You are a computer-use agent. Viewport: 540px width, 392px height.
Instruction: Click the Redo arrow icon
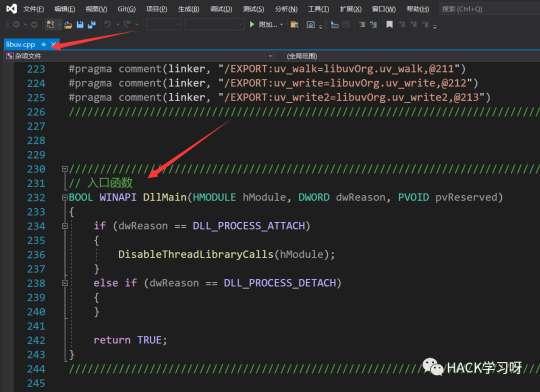(127, 24)
